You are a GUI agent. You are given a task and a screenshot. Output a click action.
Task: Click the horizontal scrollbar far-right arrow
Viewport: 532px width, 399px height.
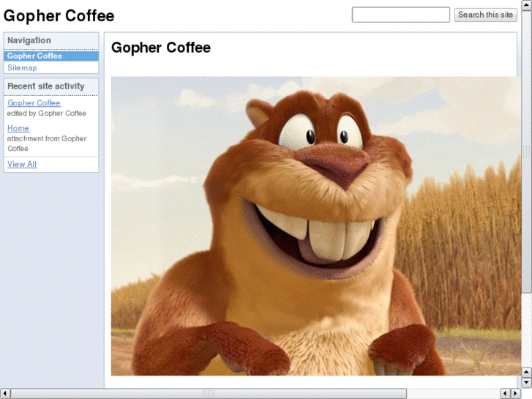pos(516,394)
